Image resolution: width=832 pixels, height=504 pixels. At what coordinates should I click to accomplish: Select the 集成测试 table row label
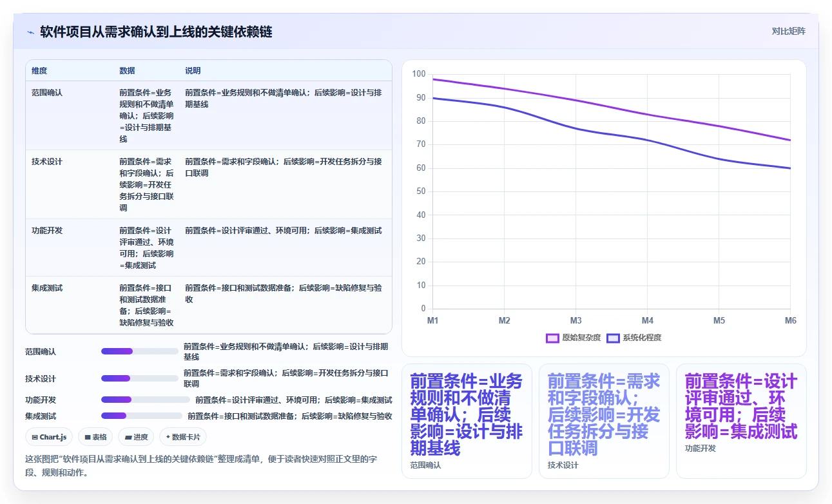click(x=47, y=288)
